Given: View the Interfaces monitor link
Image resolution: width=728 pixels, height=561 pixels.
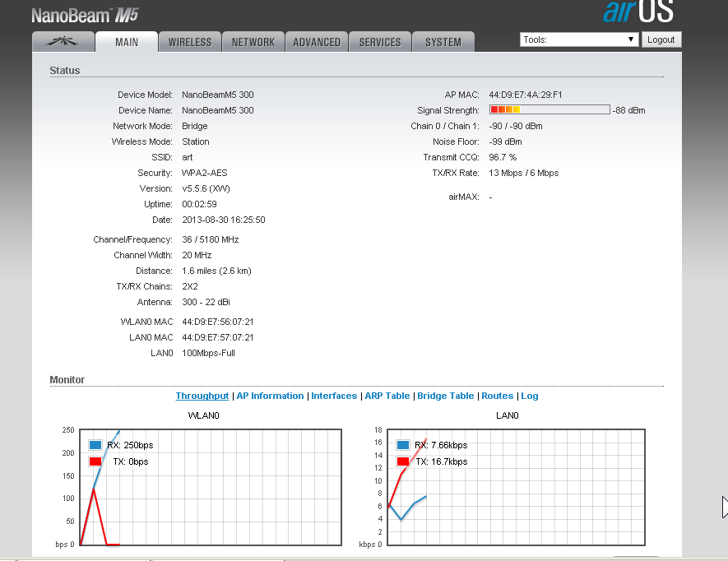Looking at the screenshot, I should point(334,396).
